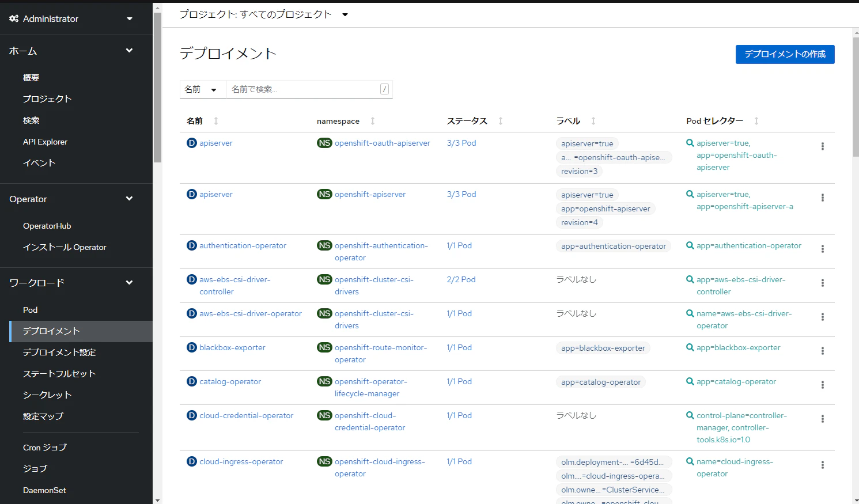Open Pod page from sidebar
859x504 pixels.
click(x=30, y=310)
